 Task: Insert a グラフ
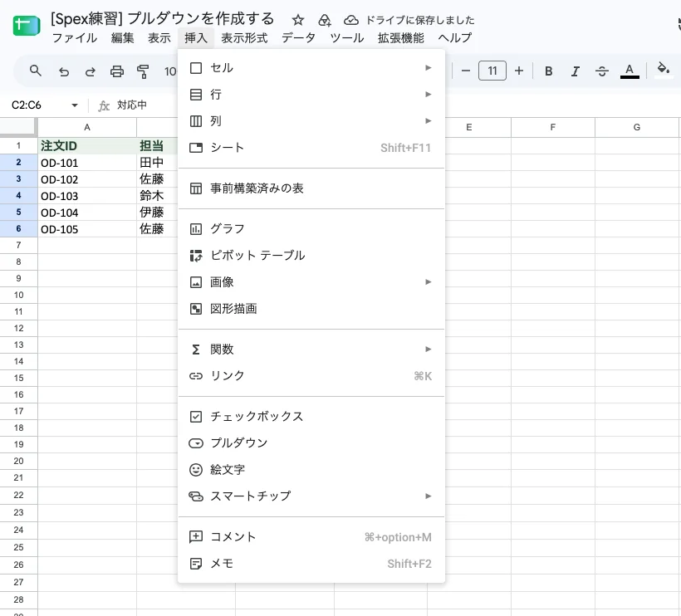click(311, 229)
